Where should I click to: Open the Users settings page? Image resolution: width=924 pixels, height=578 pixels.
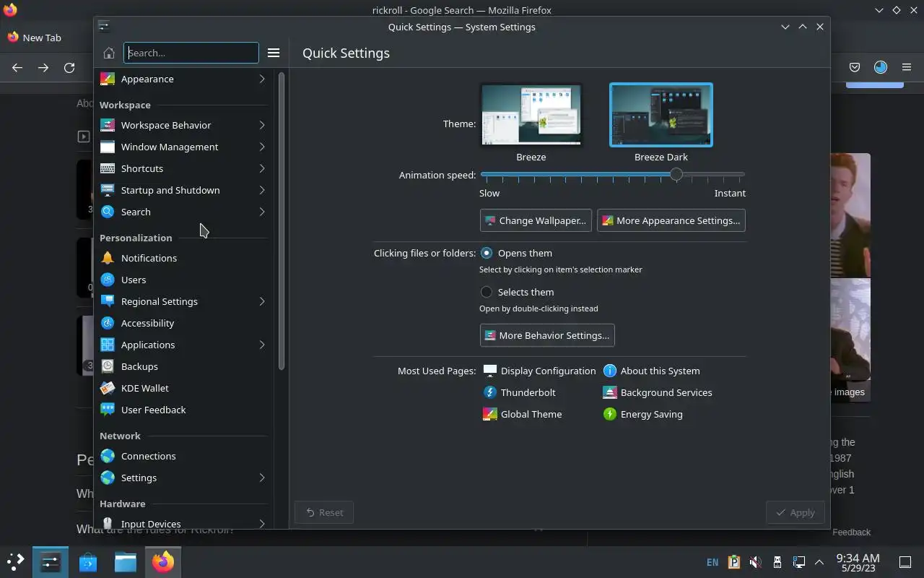[184, 280]
